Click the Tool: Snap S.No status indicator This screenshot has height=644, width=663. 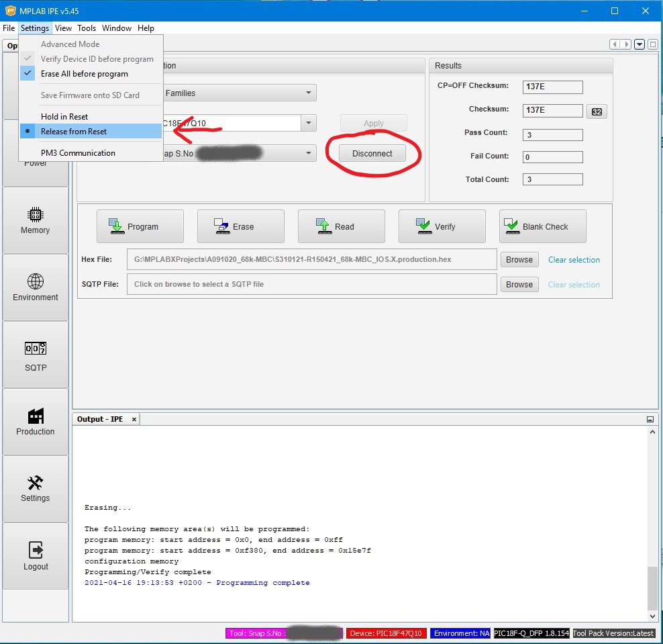pos(284,633)
